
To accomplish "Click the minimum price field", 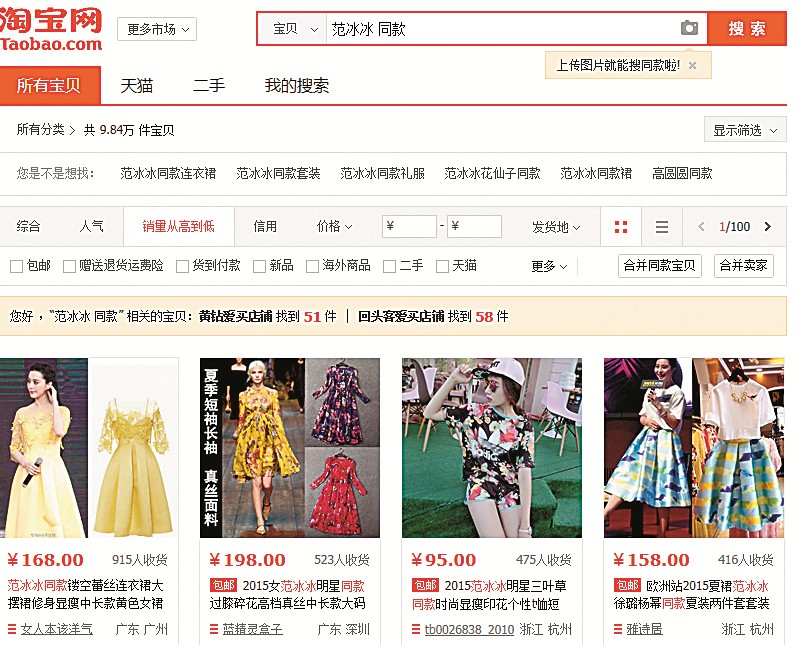I will pyautogui.click(x=409, y=226).
